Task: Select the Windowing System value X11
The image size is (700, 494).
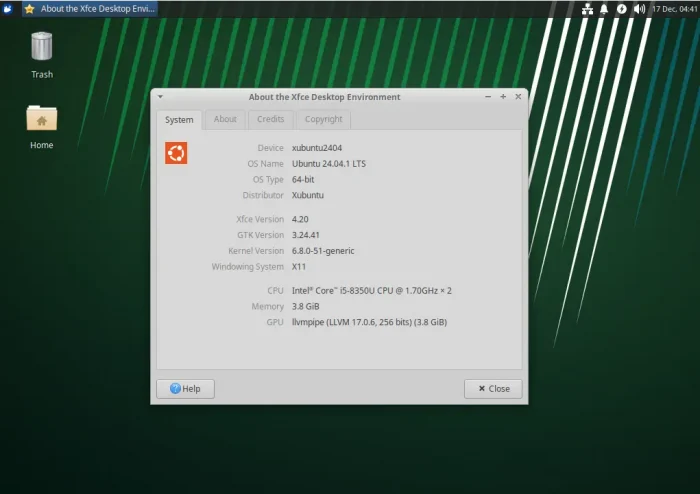Action: (x=299, y=266)
